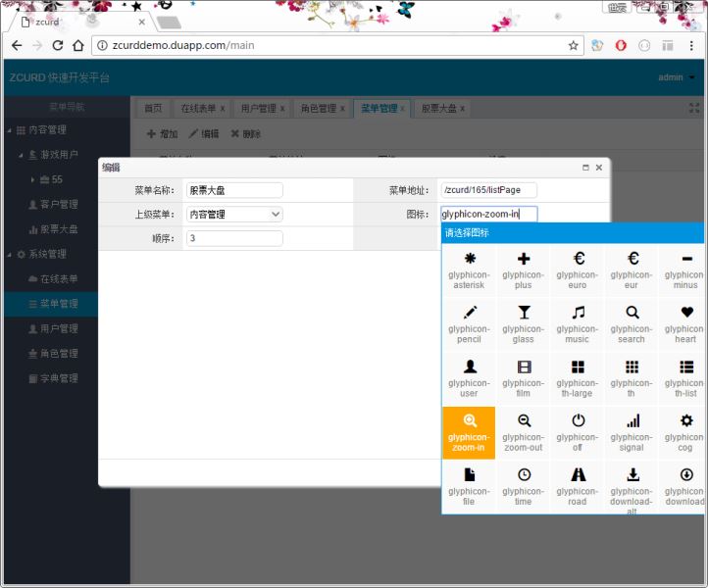Switch to the 首页 tab
Viewport: 708px width, 588px height.
coord(153,109)
